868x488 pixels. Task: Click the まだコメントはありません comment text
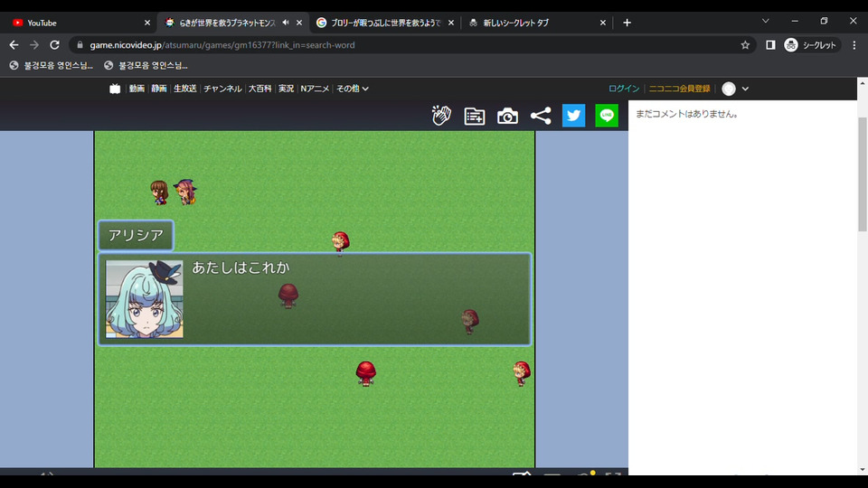[686, 114]
